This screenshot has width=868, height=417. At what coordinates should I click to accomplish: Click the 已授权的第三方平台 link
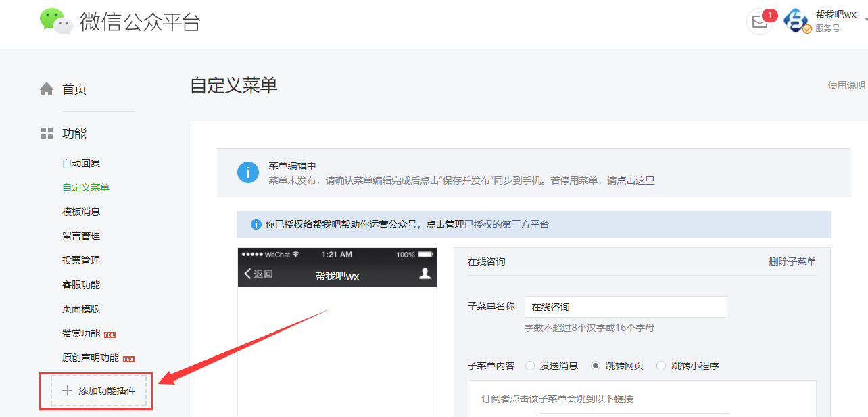[507, 224]
